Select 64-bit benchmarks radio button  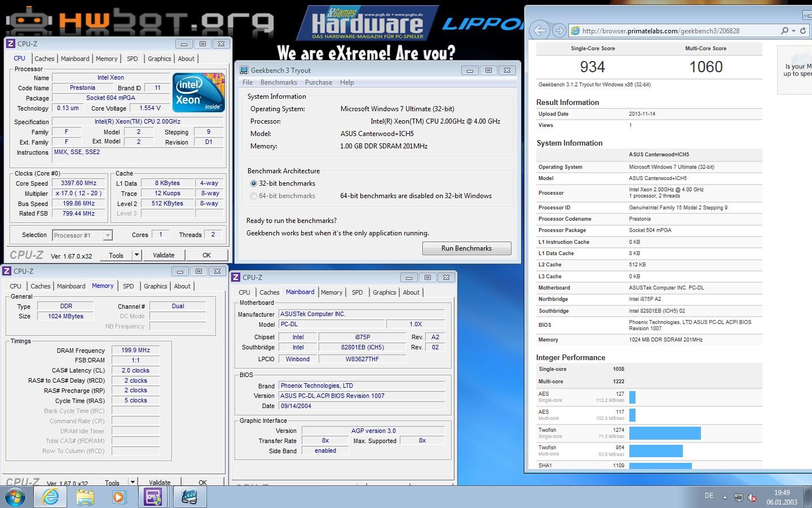[x=254, y=196]
